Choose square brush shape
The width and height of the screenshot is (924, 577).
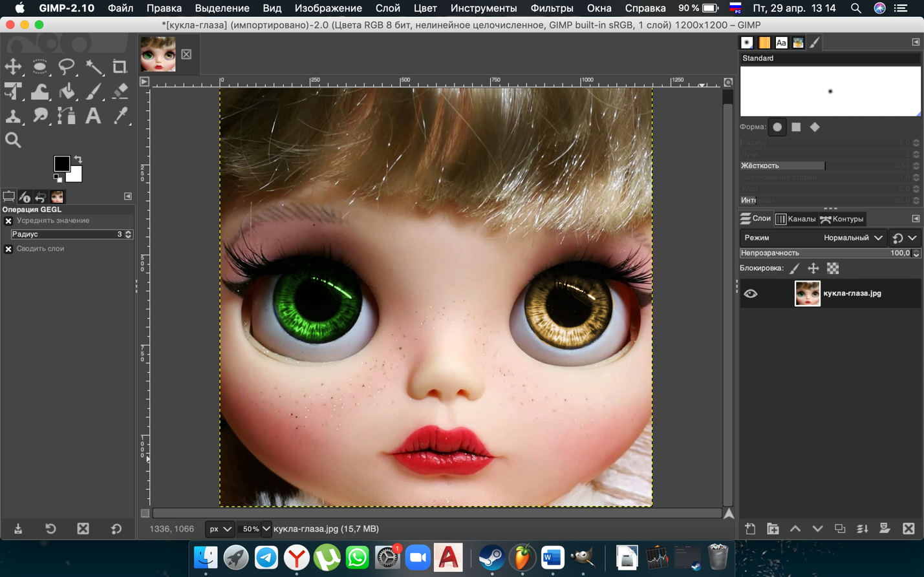pos(796,127)
